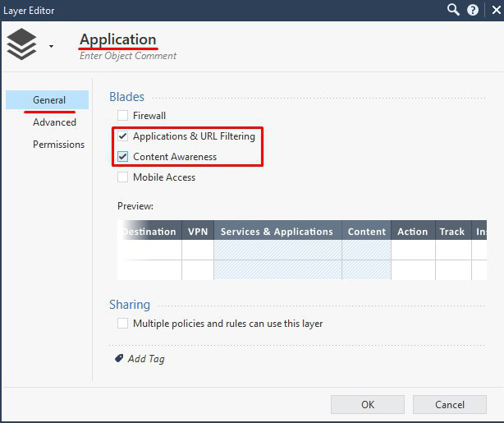Screen dimensions: 504x423
Task: Select the General tab
Action: click(48, 100)
